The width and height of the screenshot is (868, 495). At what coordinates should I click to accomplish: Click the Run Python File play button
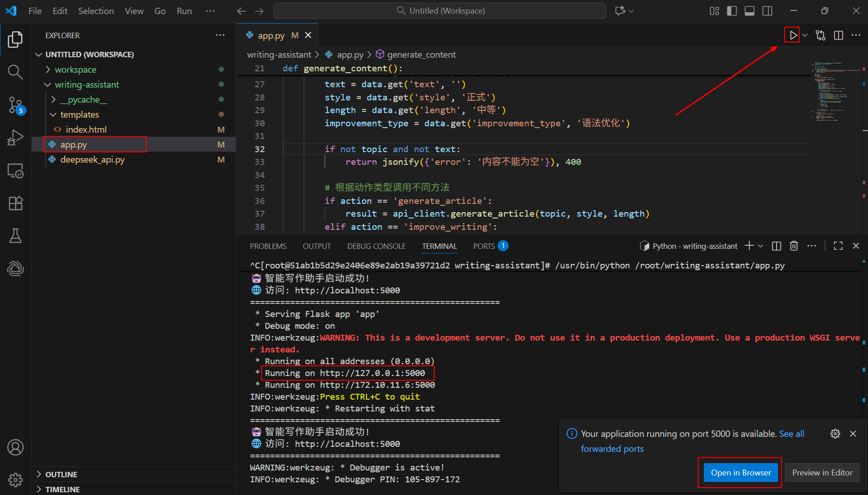point(793,35)
